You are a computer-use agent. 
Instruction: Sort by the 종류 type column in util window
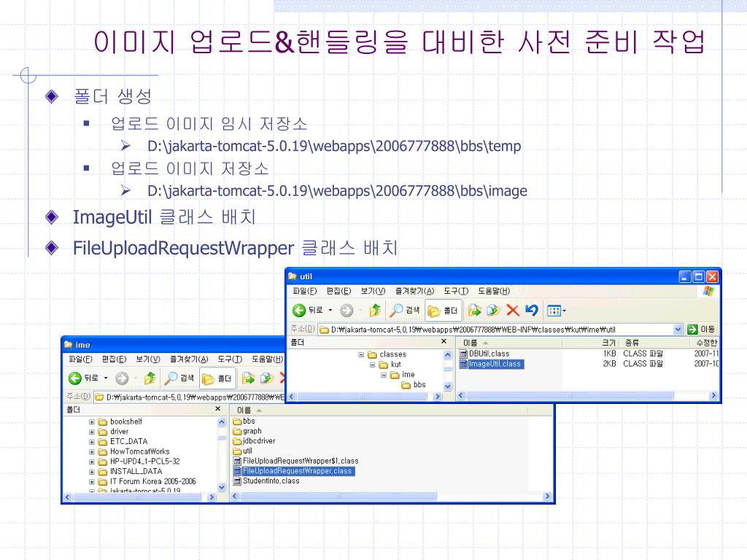(x=654, y=343)
